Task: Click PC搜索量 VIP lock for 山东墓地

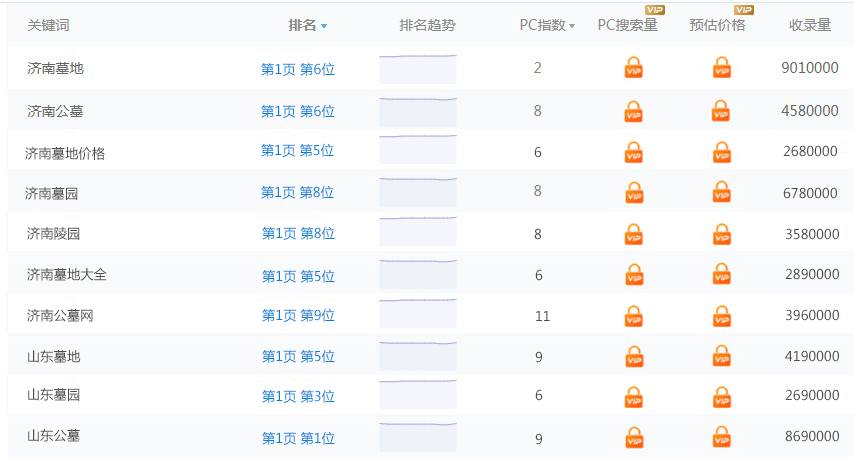Action: (x=633, y=356)
